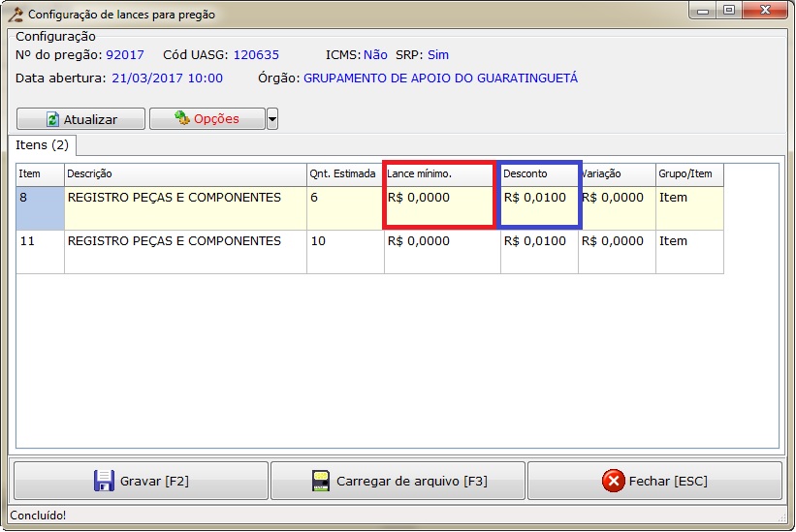Click the red X icon on Fechar
Screen dimensions: 796x532
click(x=612, y=481)
